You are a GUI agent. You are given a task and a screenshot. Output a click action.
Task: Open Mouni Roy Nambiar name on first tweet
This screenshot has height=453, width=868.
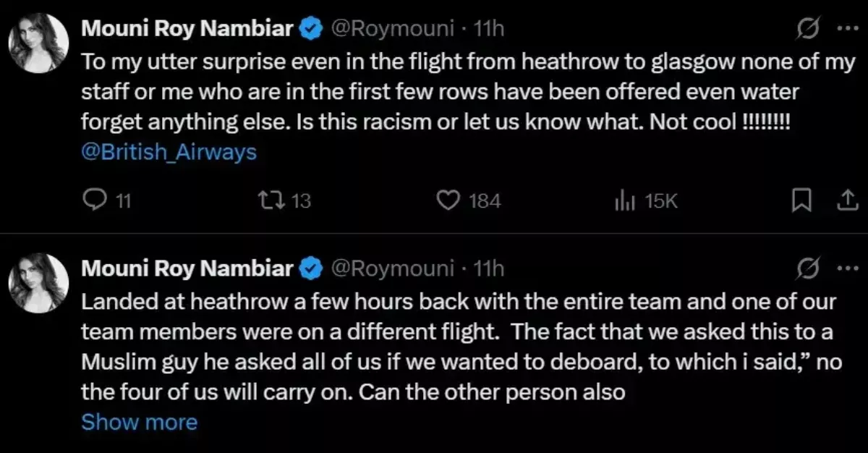(x=187, y=29)
